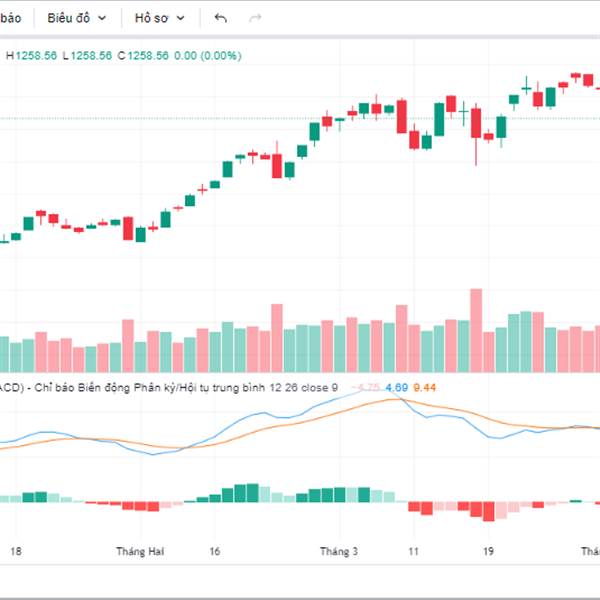Click the date label Tháng 3
This screenshot has width=600, height=600.
point(339,551)
